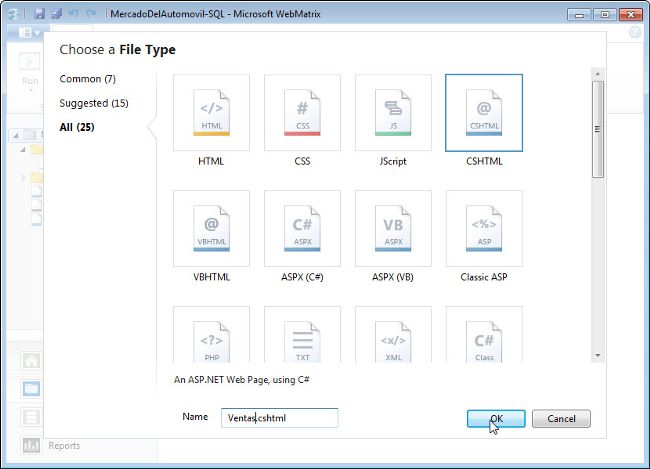
Task: Click the Undo arrow in title bar
Action: [x=74, y=14]
